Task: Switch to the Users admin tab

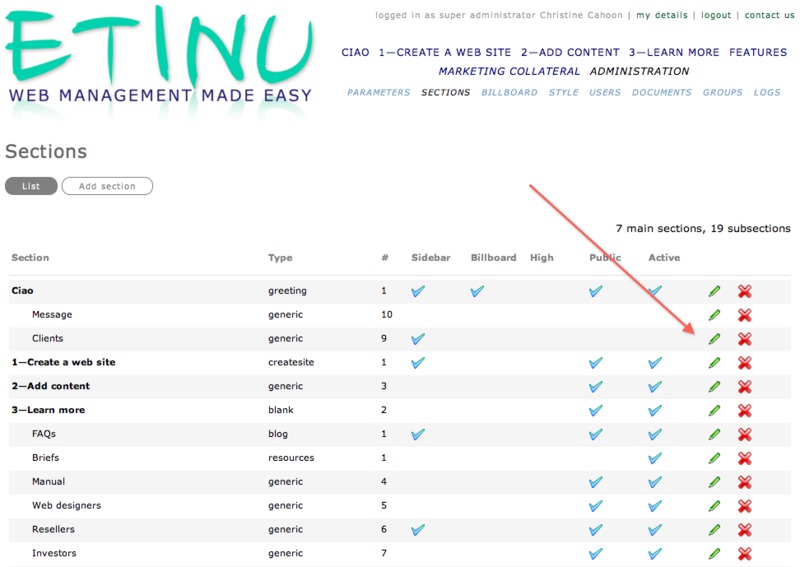Action: tap(605, 92)
